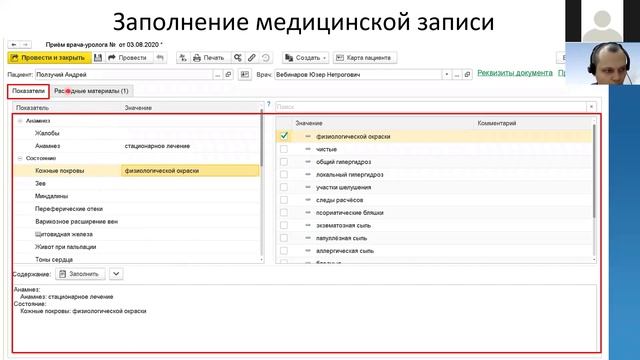The height and width of the screenshot is (360, 640).
Task: Select the Периферические отеки row
Action: (137, 209)
